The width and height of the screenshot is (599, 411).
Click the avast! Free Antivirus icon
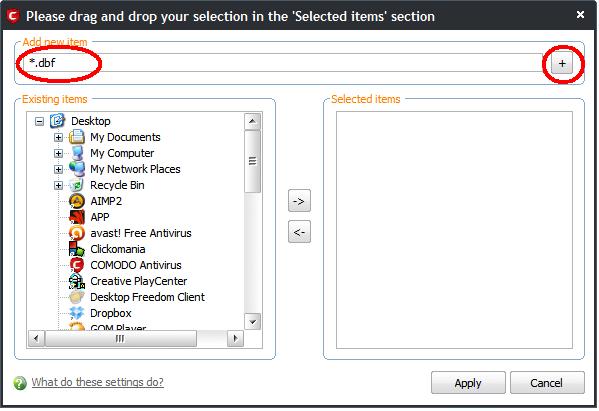coord(77,233)
